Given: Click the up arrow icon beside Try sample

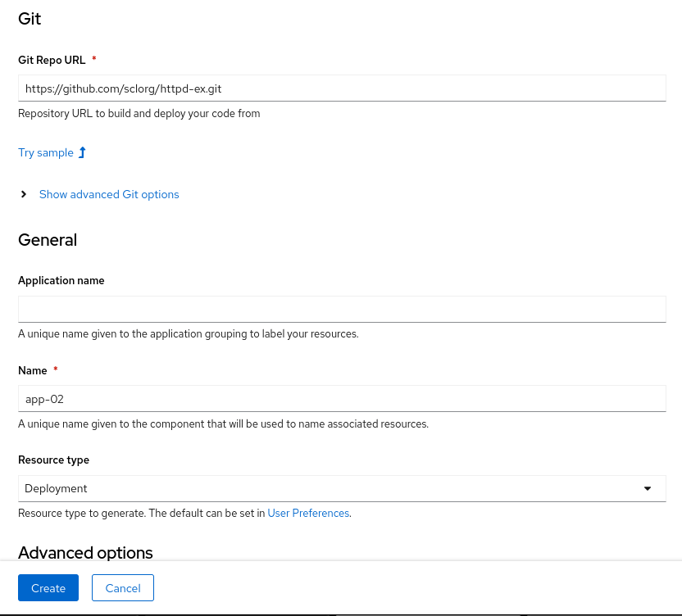Looking at the screenshot, I should (82, 152).
